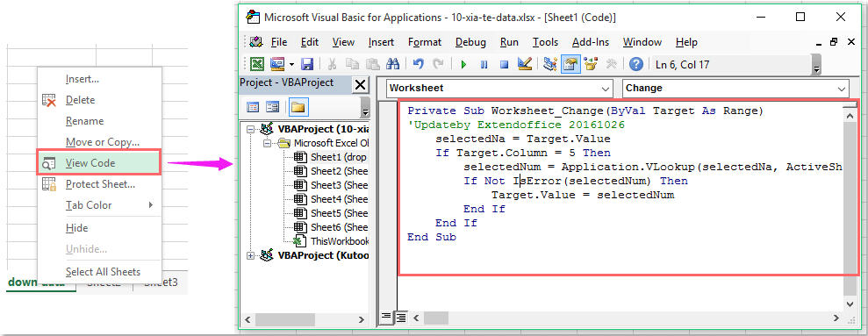Expand the VBAProject (Kutoo tree node
868x336 pixels.
coord(251,255)
